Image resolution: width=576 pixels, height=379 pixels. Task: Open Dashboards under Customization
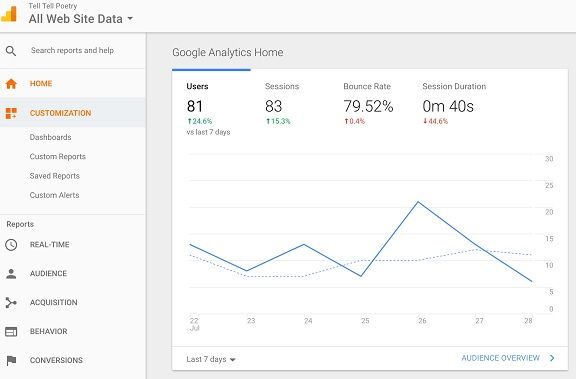50,137
